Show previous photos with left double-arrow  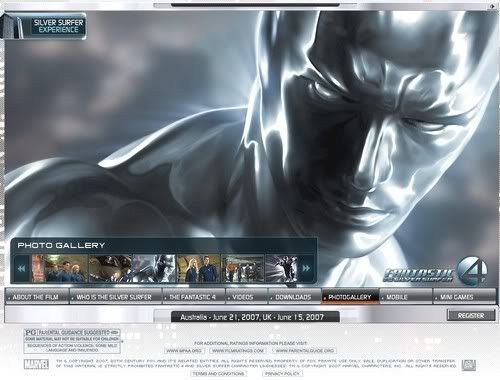22,268
